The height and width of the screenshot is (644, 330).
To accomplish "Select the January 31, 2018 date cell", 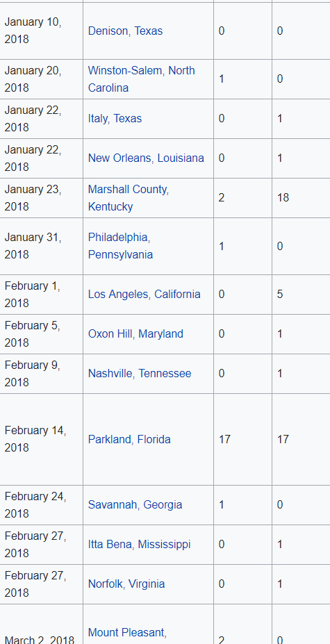I will pos(42,246).
